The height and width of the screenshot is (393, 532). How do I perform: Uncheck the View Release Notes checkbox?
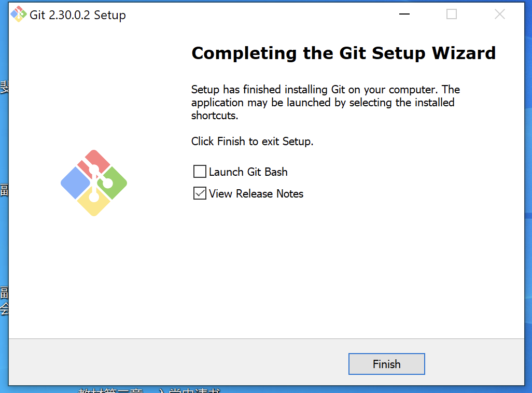click(200, 193)
